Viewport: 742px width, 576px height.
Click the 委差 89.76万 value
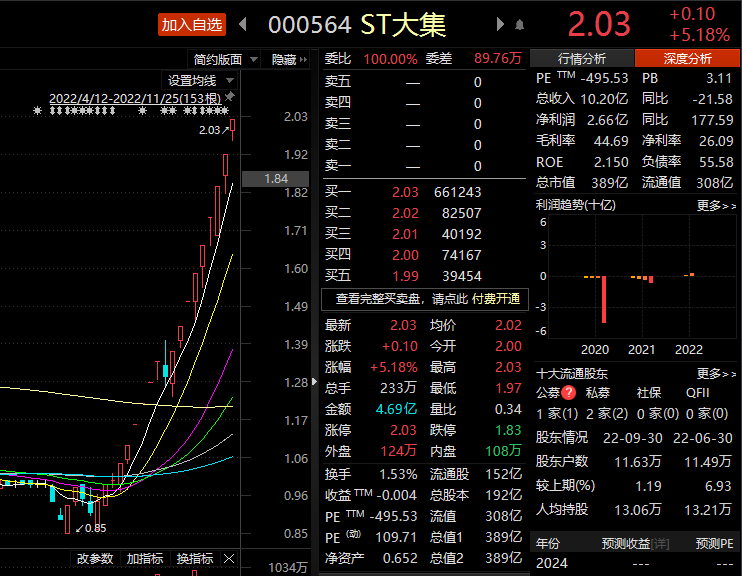pos(498,58)
